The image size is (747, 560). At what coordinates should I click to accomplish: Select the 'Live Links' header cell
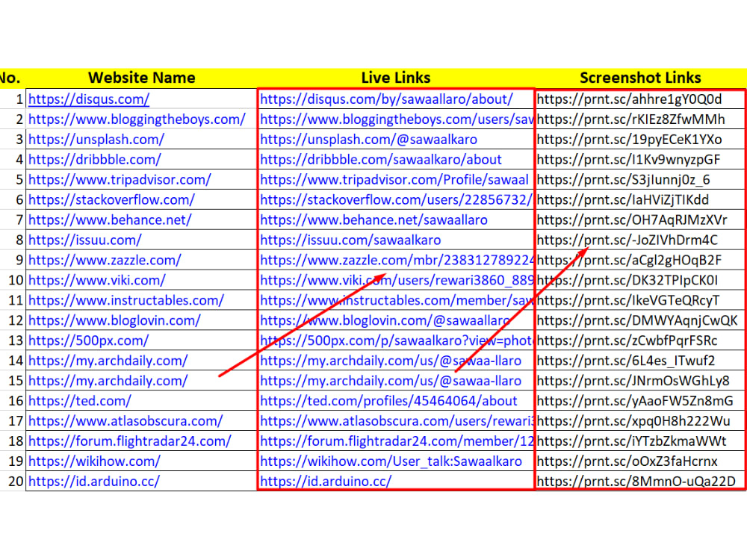[396, 78]
